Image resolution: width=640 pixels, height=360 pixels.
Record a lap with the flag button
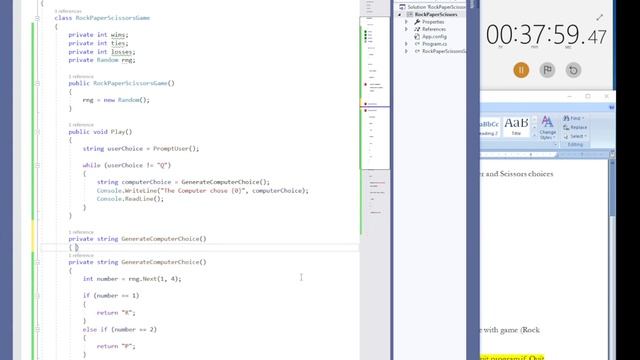click(547, 70)
